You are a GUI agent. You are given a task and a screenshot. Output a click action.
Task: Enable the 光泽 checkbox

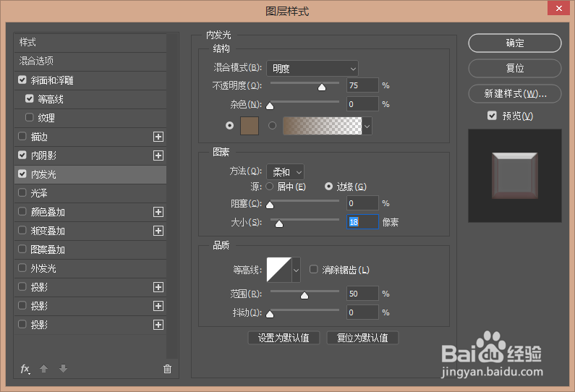tap(22, 192)
